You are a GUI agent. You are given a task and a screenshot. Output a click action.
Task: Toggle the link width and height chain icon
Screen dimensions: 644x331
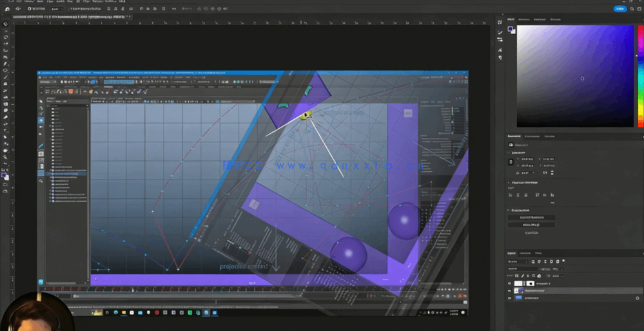(x=511, y=162)
